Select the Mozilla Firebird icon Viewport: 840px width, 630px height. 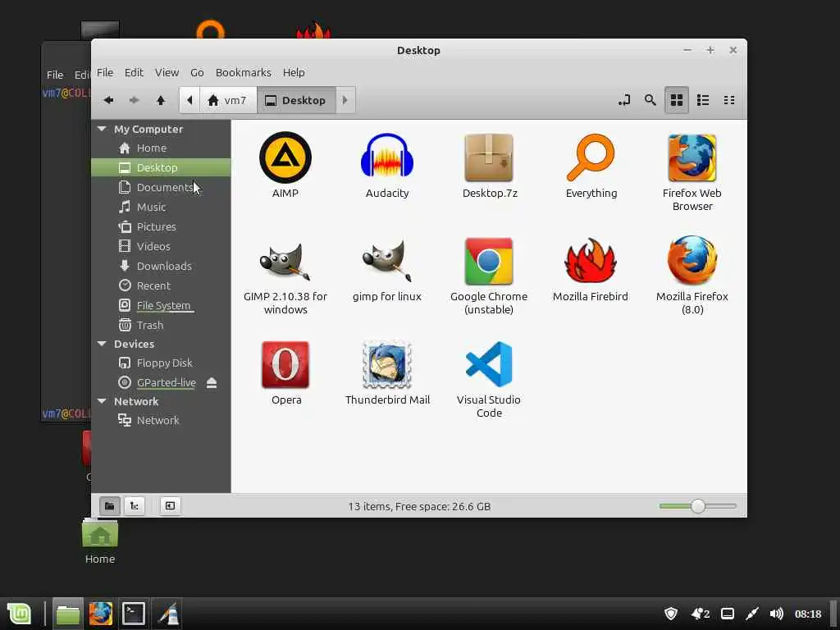click(591, 261)
